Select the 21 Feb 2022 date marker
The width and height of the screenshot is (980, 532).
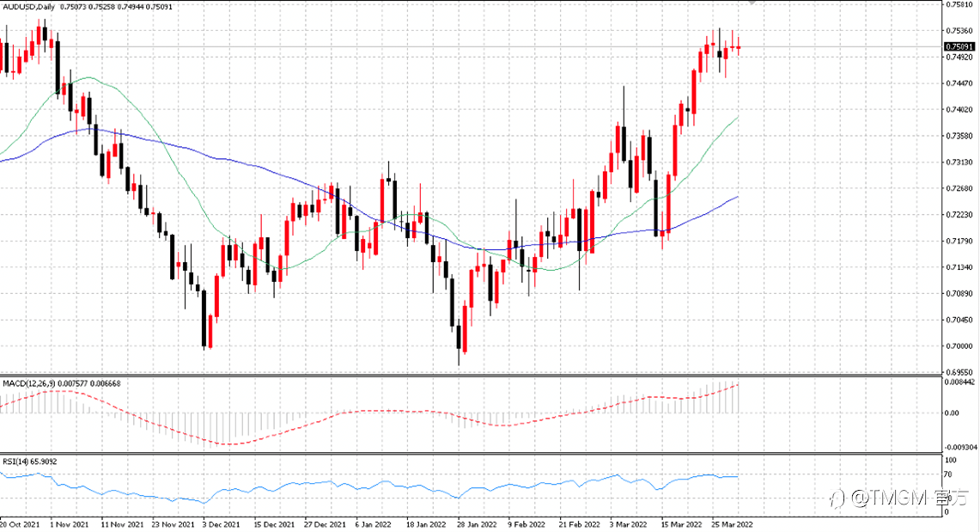[x=579, y=524]
